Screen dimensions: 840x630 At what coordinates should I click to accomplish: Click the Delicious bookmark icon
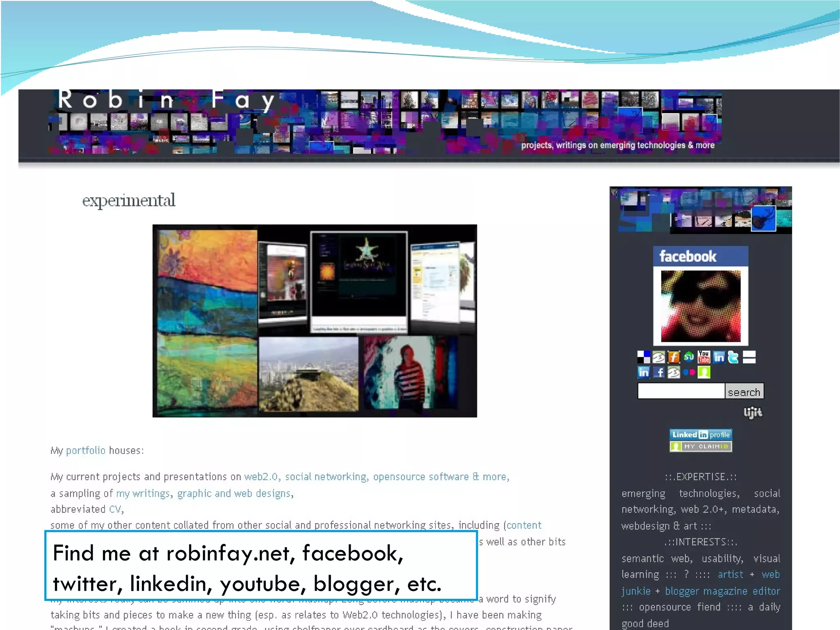point(644,357)
